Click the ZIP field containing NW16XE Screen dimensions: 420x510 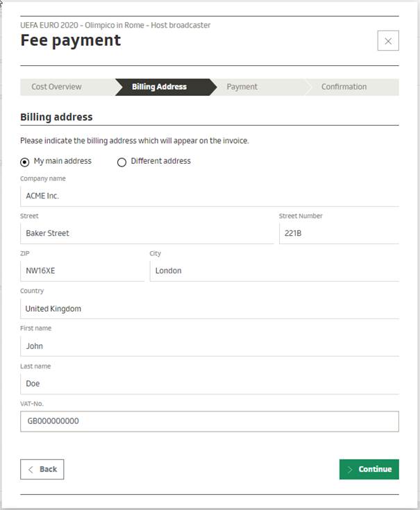pyautogui.click(x=82, y=271)
